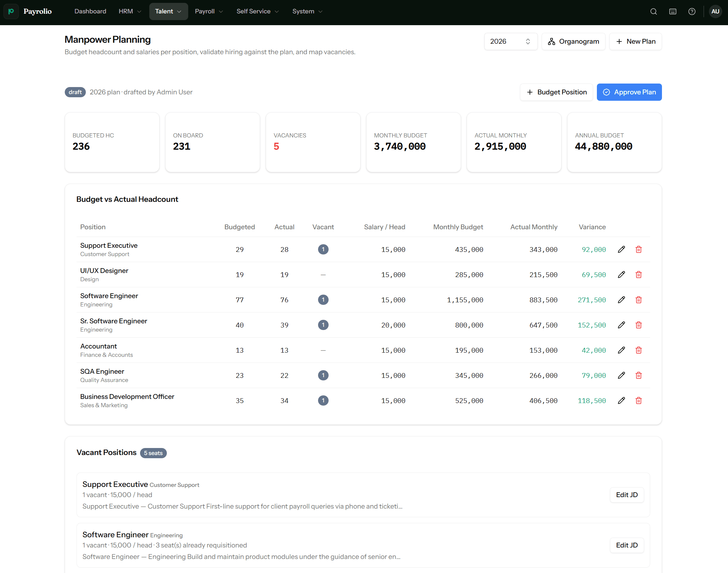728x573 pixels.
Task: Click the Budgeted column header
Action: (x=239, y=227)
